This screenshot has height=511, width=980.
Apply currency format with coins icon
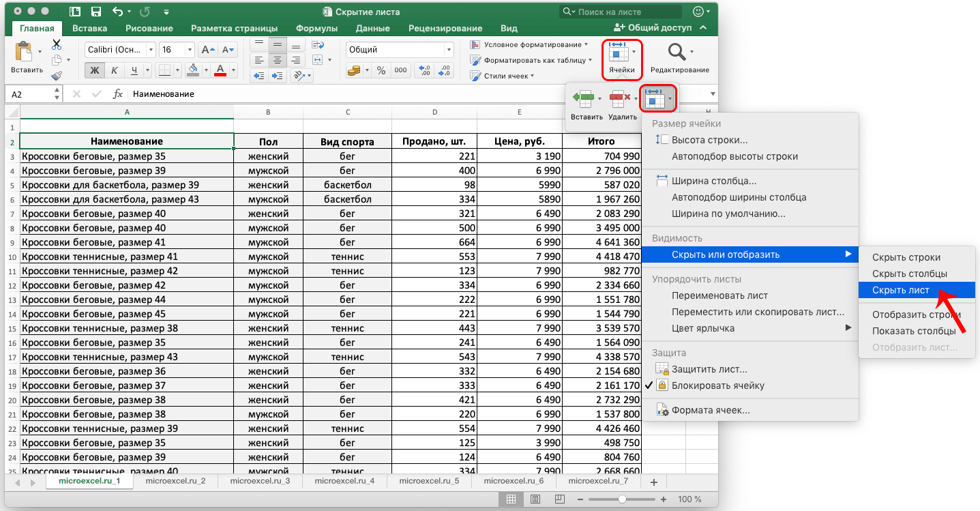[x=354, y=70]
